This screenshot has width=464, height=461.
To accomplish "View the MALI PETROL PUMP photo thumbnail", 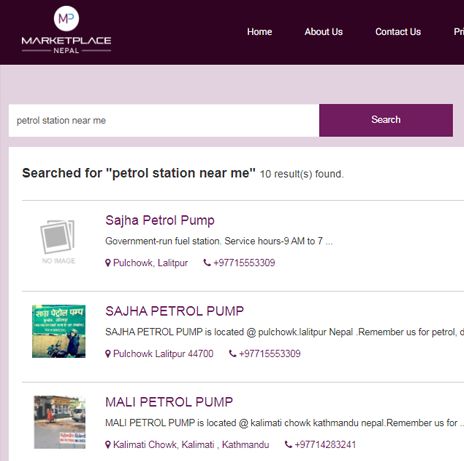I will [60, 422].
